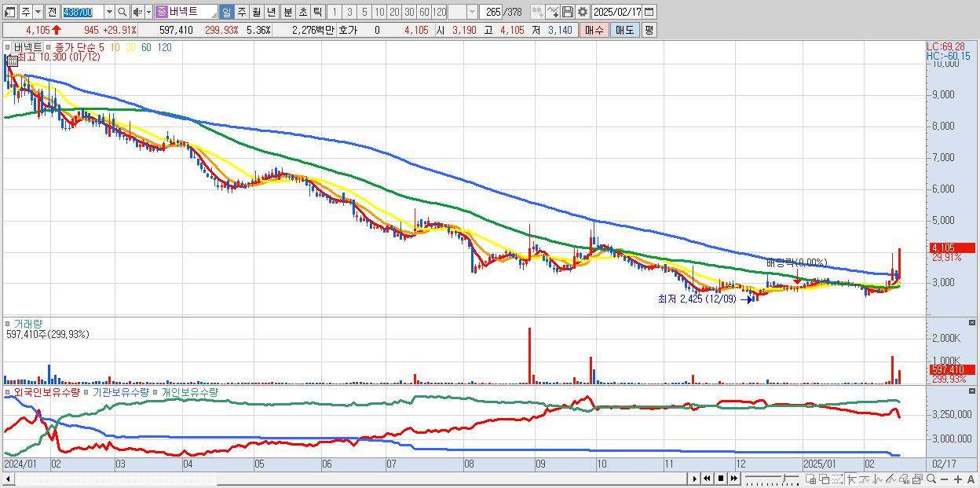Image resolution: width=980 pixels, height=488 pixels.
Task: Choose interval 60 in period toolbar
Action: click(424, 12)
